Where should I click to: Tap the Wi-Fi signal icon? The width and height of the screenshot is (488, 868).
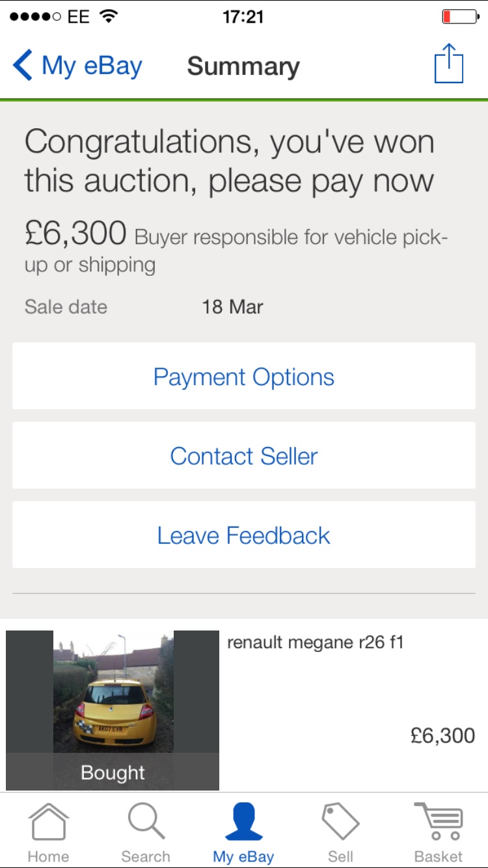(x=109, y=16)
